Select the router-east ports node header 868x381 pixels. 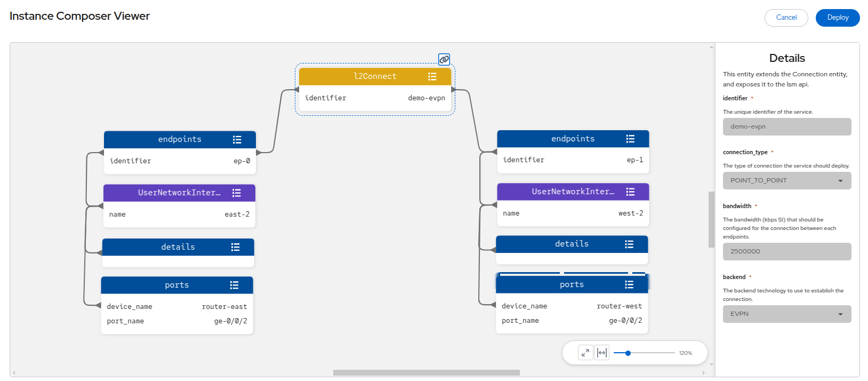[177, 285]
